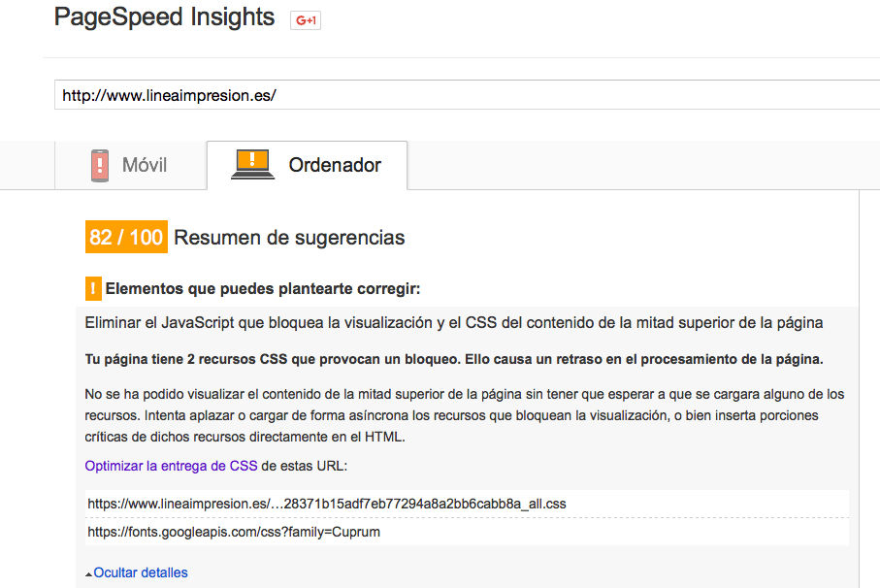Switch to the Móvil tab label
Viewport: 880px width, 588px height.
145,165
